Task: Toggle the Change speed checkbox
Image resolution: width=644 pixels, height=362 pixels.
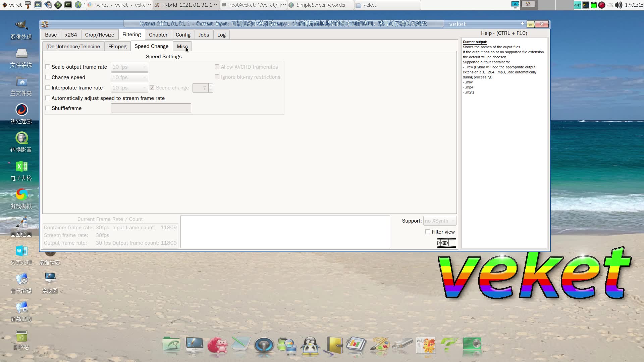Action: coord(48,77)
